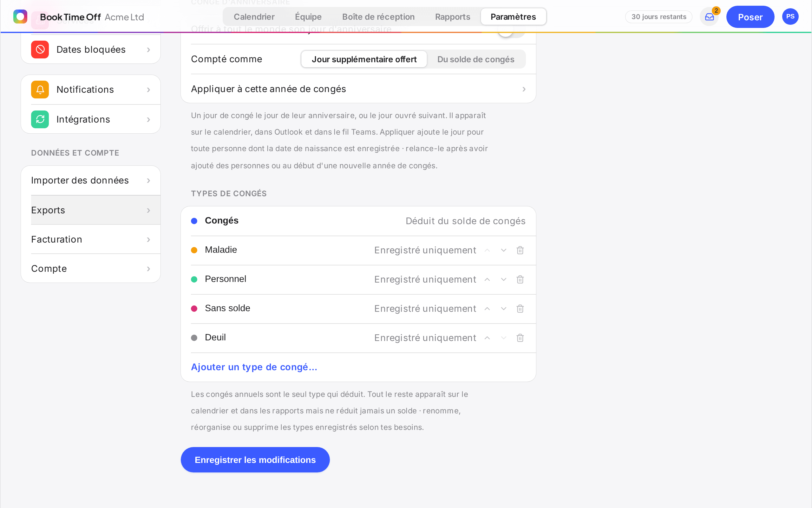Move Personnel down in the list
Screen dimensions: 812x508
(x=504, y=279)
